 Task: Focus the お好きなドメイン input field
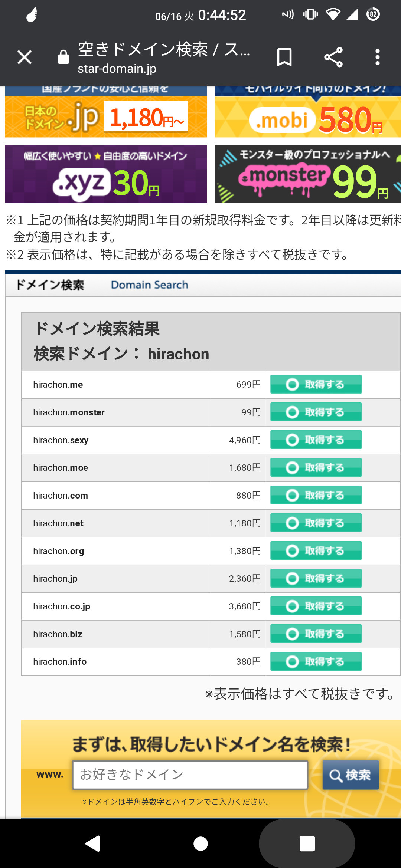(190, 775)
